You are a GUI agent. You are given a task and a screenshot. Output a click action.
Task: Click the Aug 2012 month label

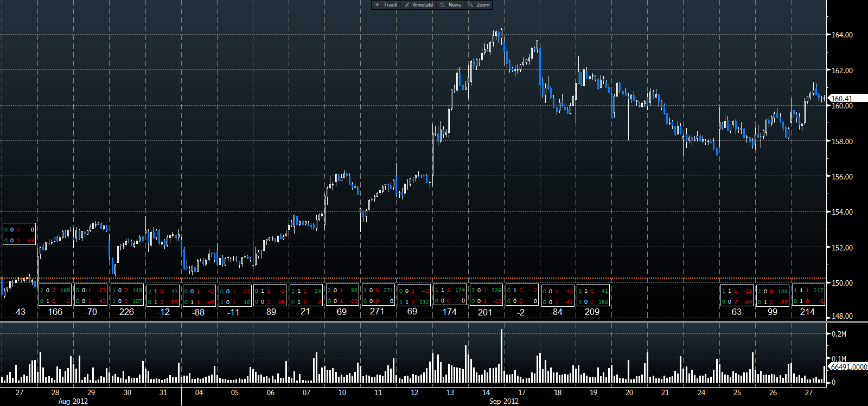[x=73, y=402]
